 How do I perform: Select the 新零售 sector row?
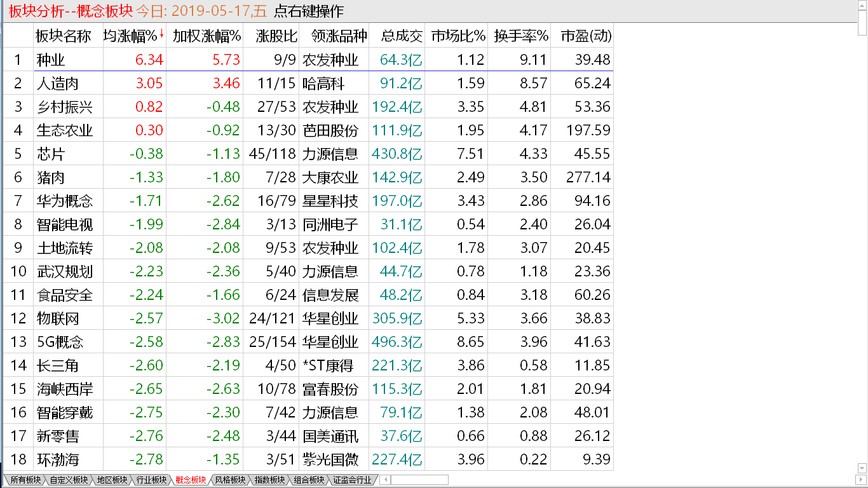coord(308,436)
